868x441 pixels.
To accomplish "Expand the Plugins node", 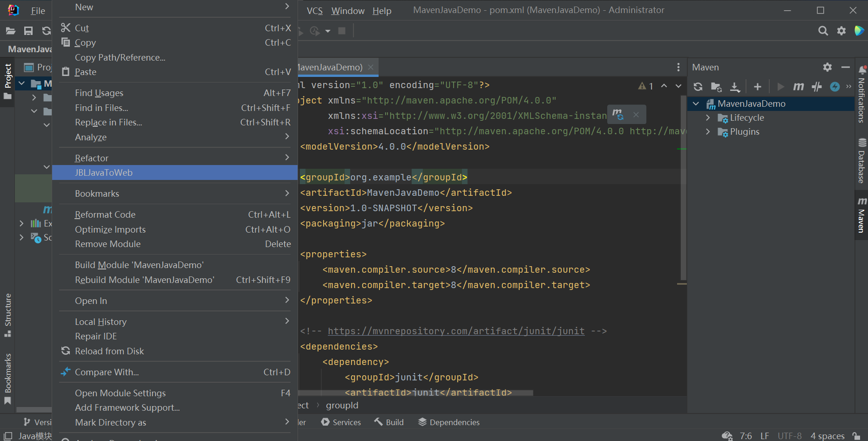I will click(x=708, y=132).
